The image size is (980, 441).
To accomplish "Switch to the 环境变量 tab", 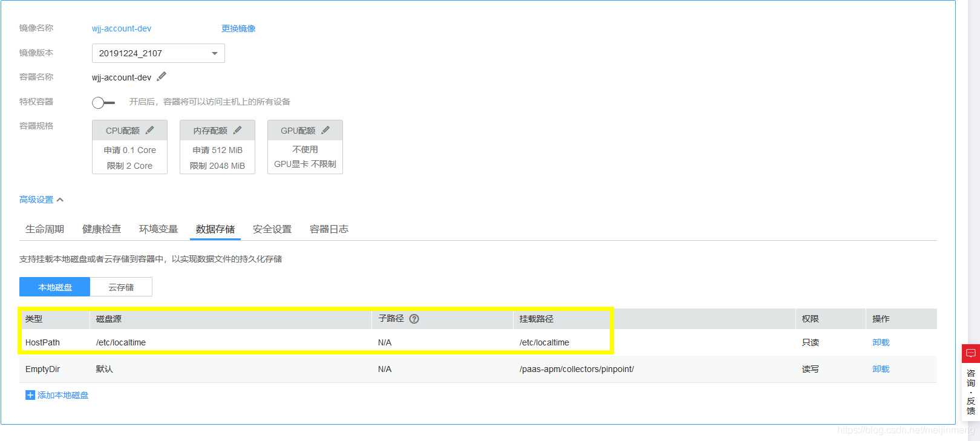I will [158, 229].
